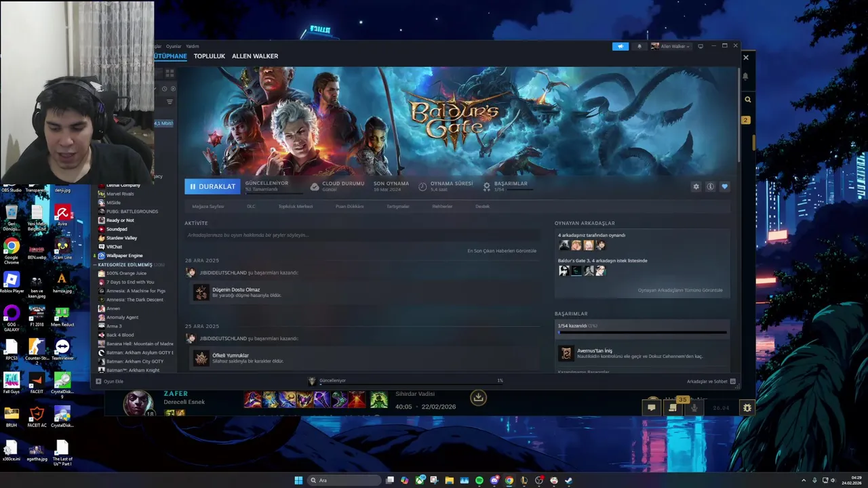Switch library to grid view icon
Image resolution: width=868 pixels, height=488 pixels.
click(x=170, y=73)
